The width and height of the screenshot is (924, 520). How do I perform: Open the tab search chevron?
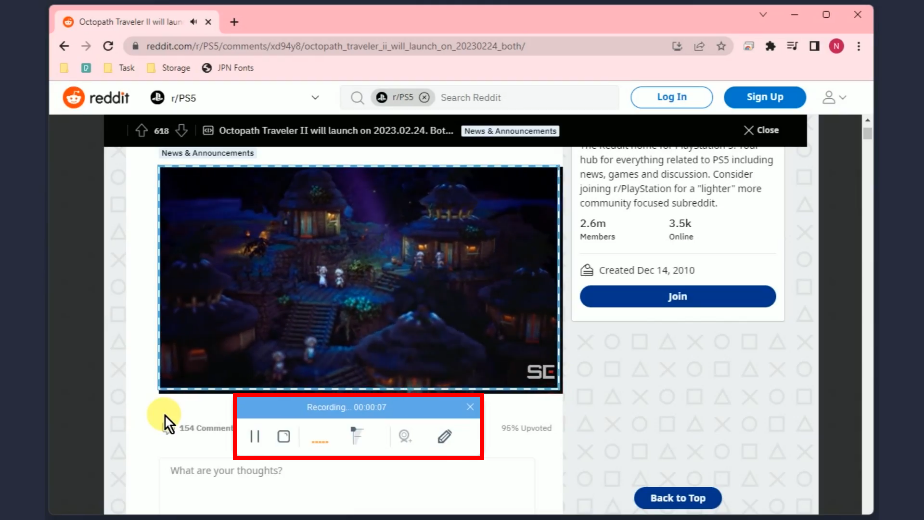click(763, 15)
